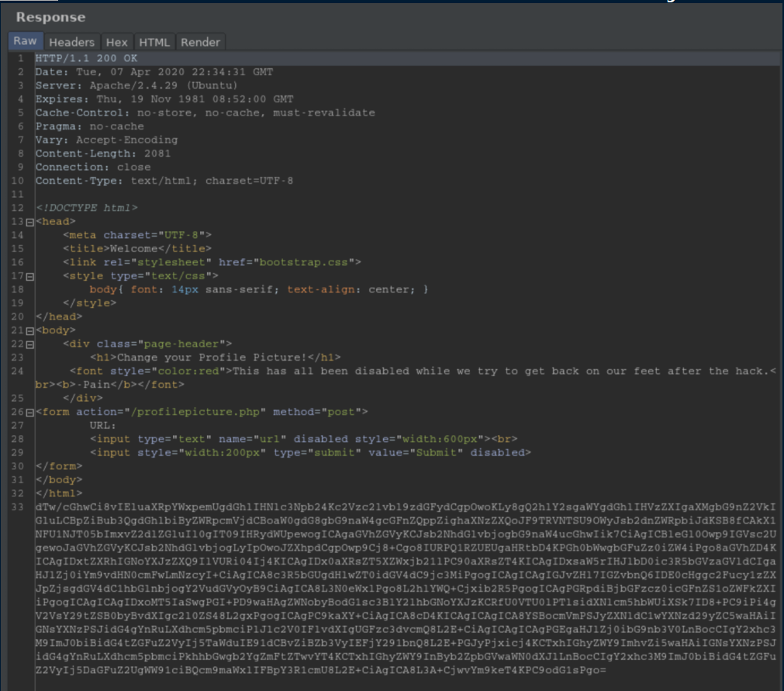
Task: Click the Server: Apache header line
Action: tap(136, 85)
